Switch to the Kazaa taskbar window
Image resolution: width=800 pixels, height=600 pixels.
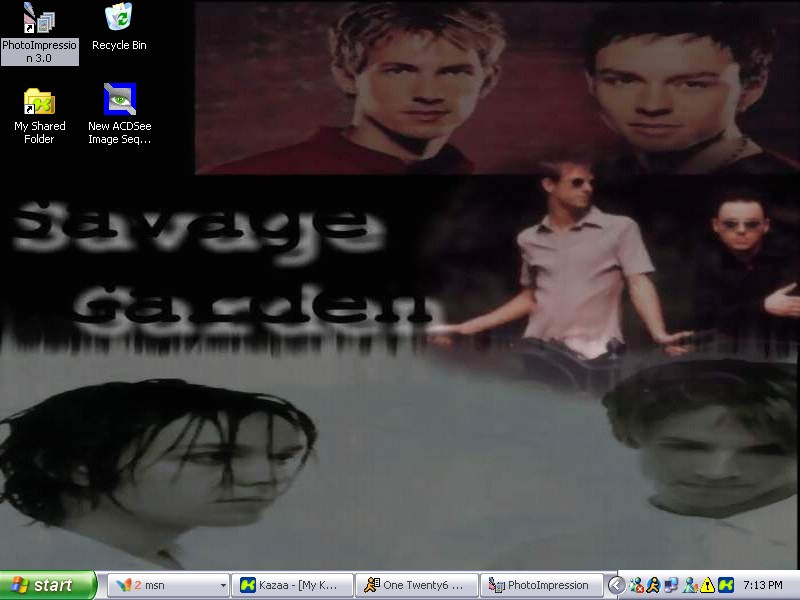click(292, 585)
